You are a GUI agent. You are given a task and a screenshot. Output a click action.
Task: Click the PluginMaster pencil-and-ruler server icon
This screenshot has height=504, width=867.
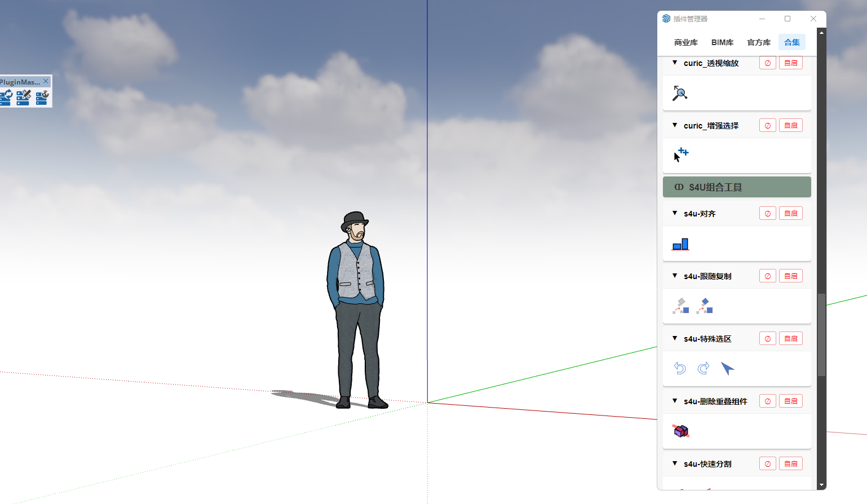[x=24, y=98]
